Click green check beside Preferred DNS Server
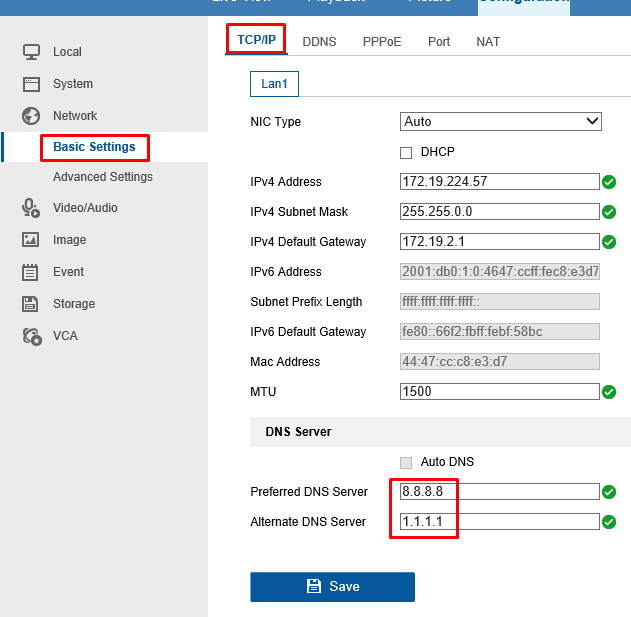Screen dimensions: 631x617 pyautogui.click(x=609, y=492)
